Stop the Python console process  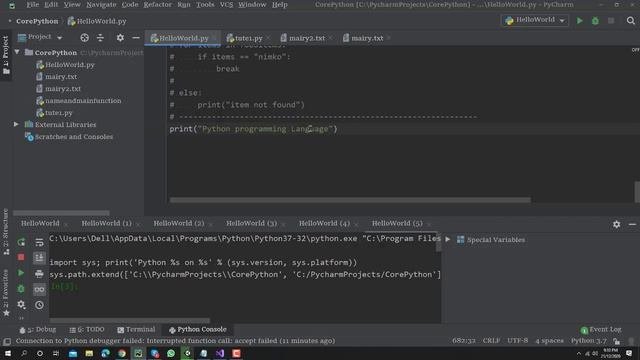21,257
